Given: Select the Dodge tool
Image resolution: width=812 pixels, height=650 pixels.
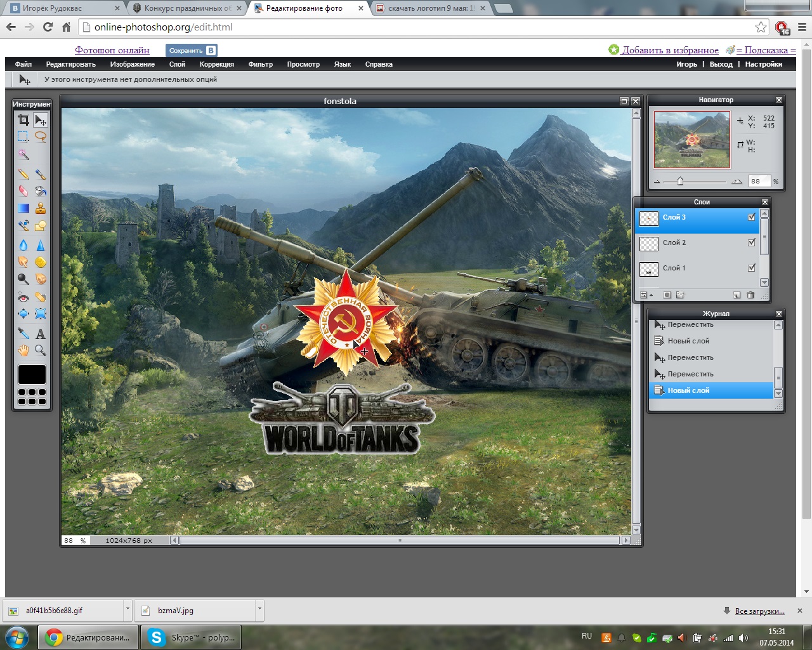Looking at the screenshot, I should click(23, 279).
